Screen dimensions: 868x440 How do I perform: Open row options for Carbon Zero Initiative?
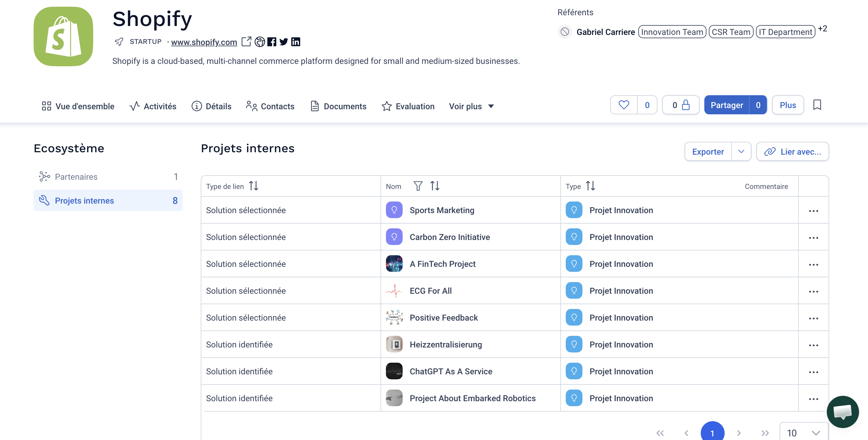point(813,238)
